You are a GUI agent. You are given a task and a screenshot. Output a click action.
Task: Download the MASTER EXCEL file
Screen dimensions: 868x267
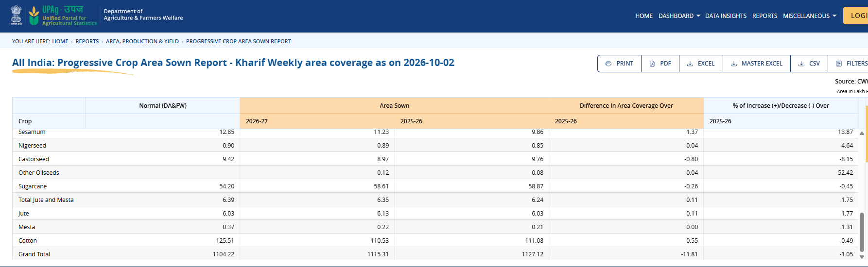(x=757, y=64)
